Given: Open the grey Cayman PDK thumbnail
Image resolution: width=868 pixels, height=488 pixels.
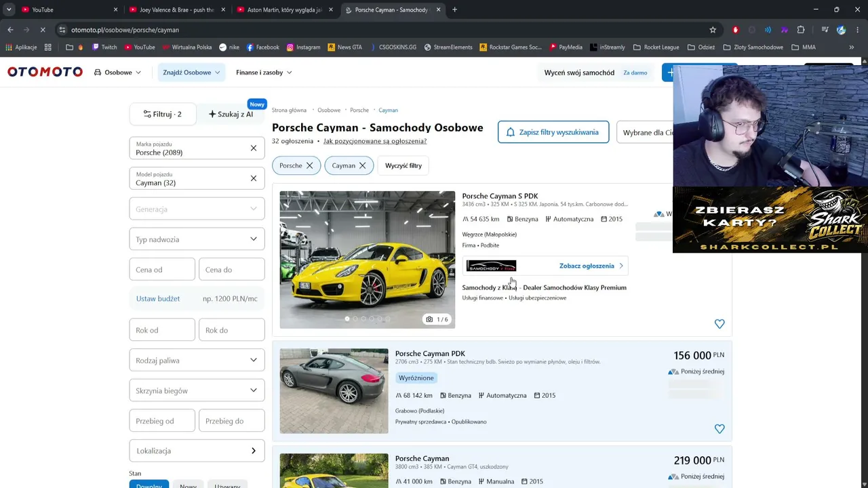Looking at the screenshot, I should coord(334,391).
